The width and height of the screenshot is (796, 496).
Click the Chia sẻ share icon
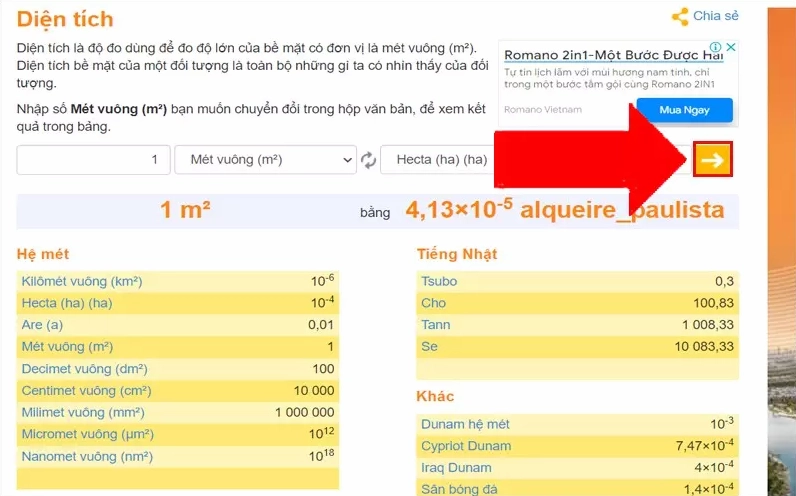[x=681, y=16]
